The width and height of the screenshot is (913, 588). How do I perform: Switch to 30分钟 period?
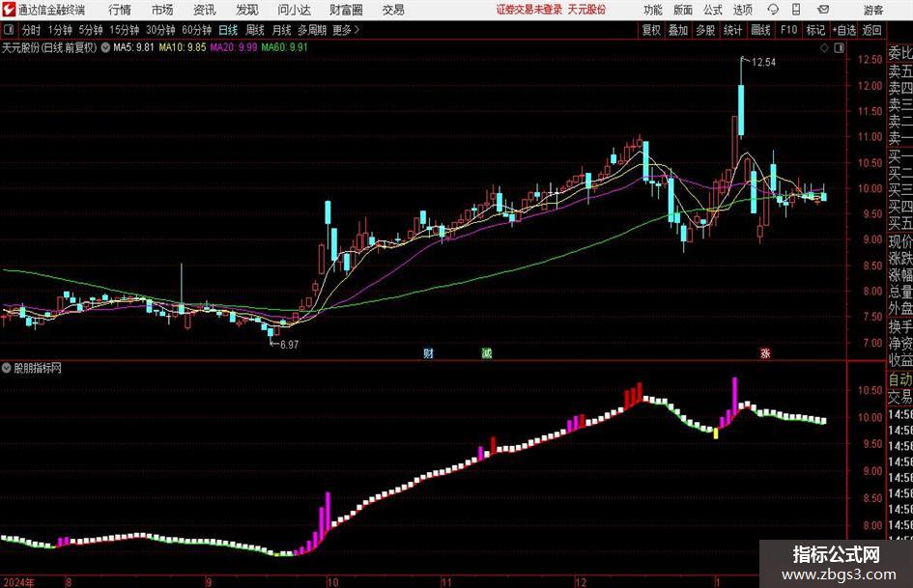160,30
